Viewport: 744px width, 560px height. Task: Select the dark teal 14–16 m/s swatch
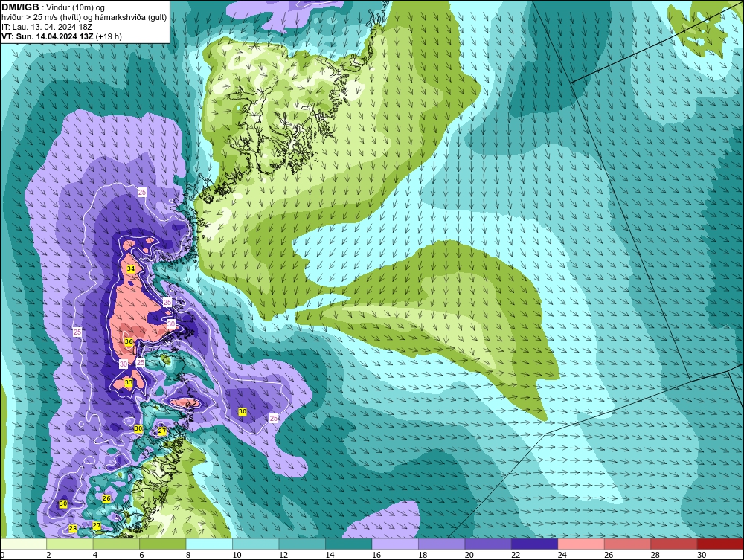click(349, 544)
